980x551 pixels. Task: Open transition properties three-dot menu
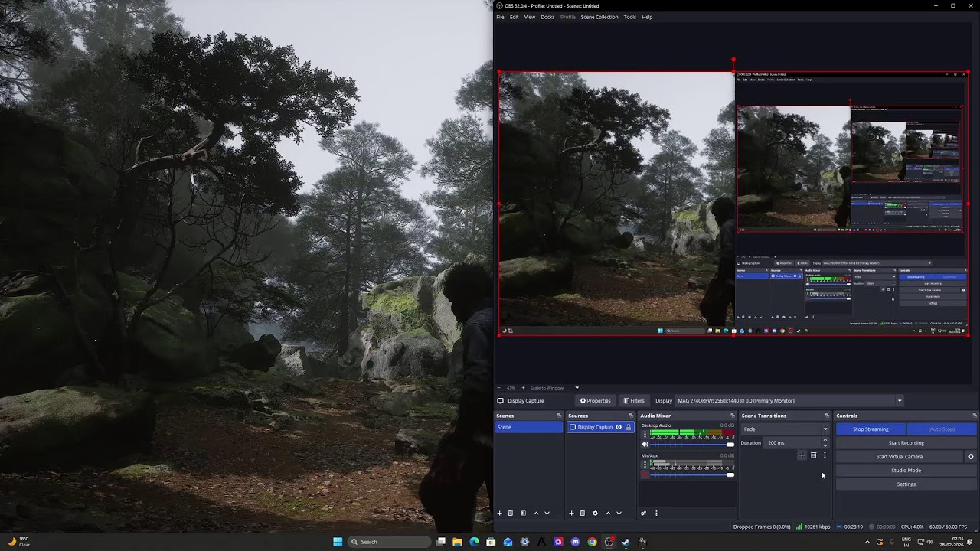coord(825,455)
